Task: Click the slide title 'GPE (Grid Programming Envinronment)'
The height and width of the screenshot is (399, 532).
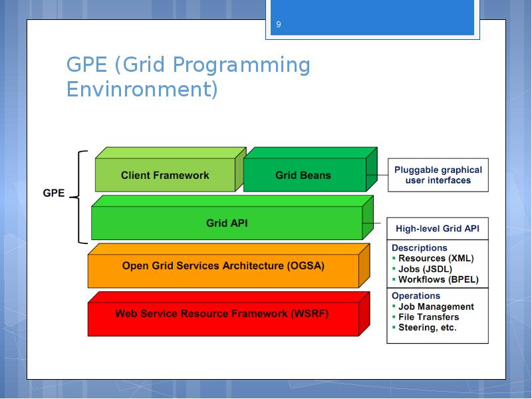Action: tap(188, 76)
